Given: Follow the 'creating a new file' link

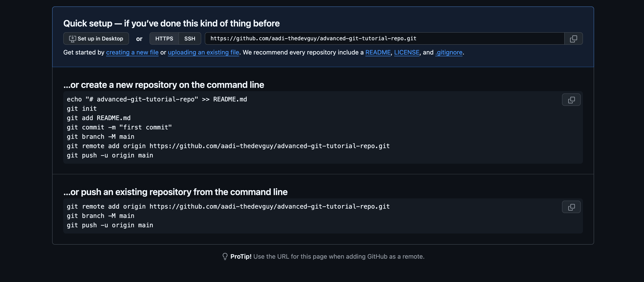Looking at the screenshot, I should [x=132, y=52].
